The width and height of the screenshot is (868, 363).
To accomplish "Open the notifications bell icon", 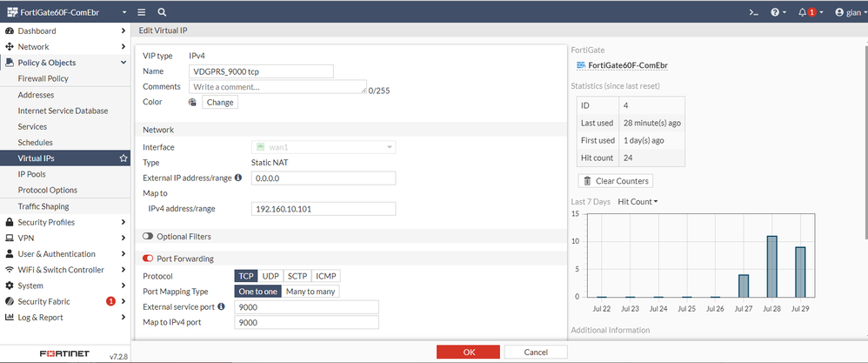I will click(x=802, y=11).
